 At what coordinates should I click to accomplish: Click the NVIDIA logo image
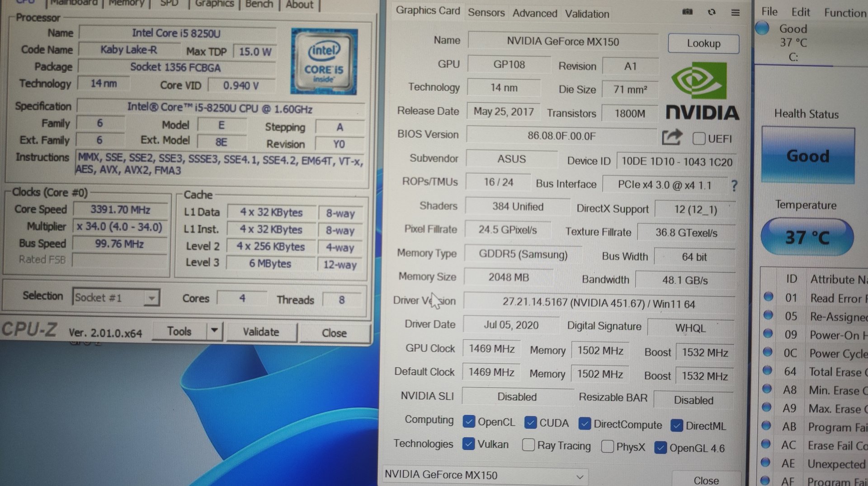pyautogui.click(x=702, y=92)
